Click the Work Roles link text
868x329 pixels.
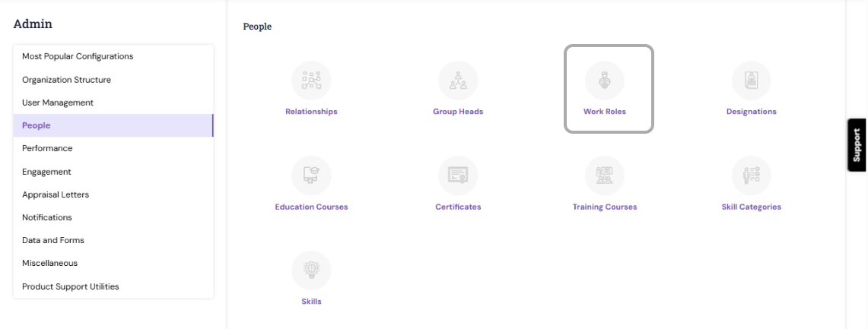[x=605, y=112]
